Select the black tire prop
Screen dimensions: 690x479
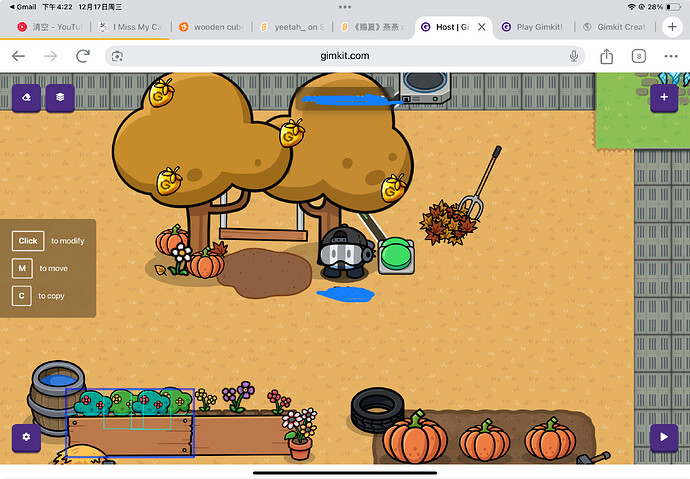pyautogui.click(x=377, y=407)
